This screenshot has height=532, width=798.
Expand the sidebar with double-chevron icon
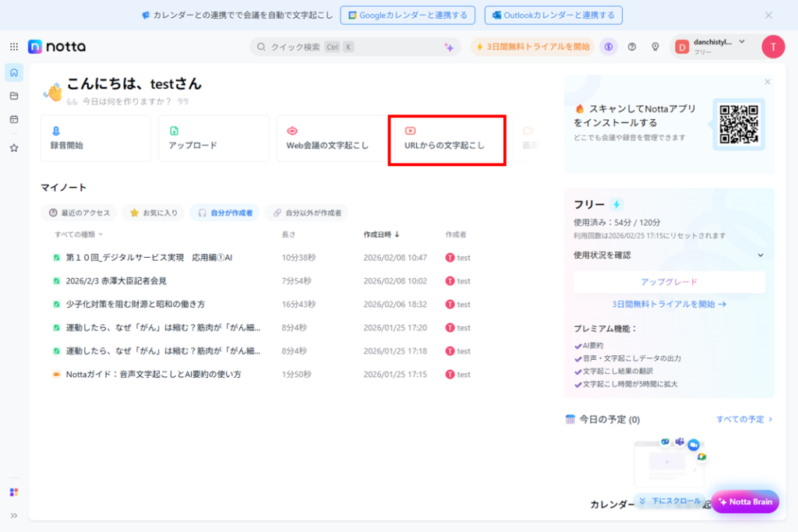[14, 515]
